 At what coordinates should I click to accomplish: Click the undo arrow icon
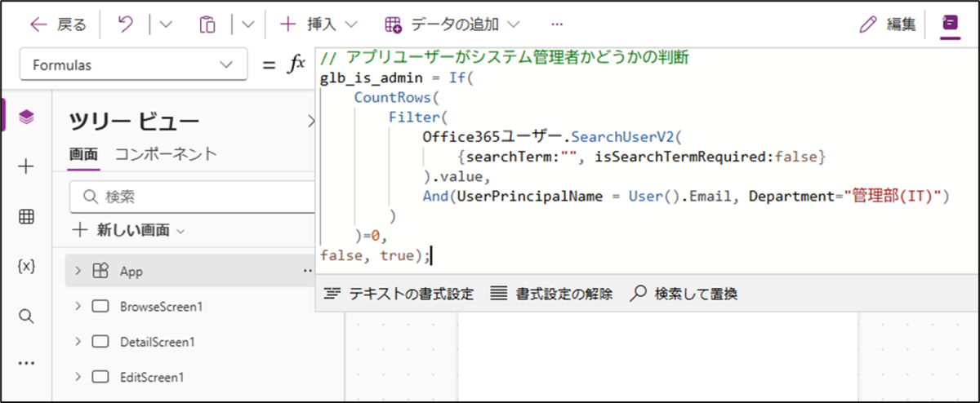pos(126,24)
